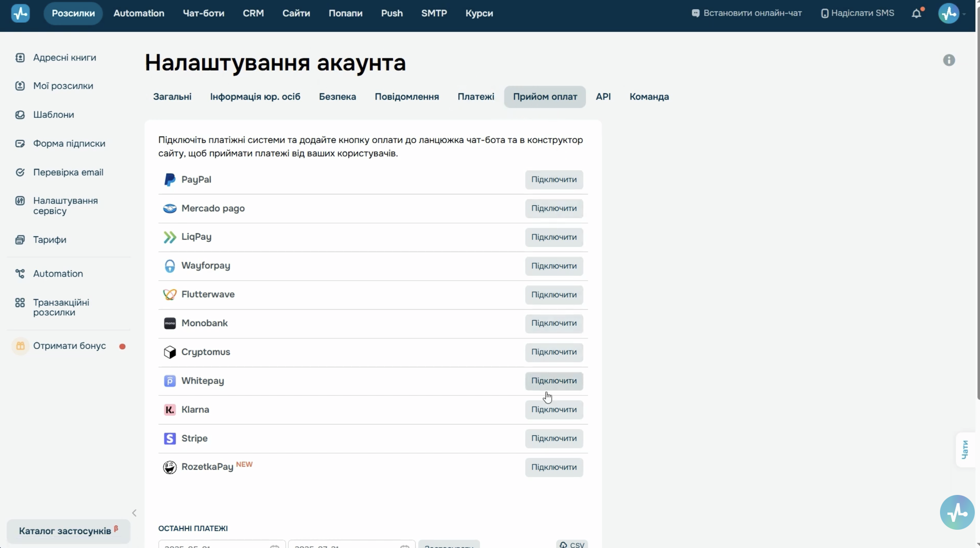Screen dimensions: 980x548
Task: Switch to the Безпека tab
Action: coord(337,97)
